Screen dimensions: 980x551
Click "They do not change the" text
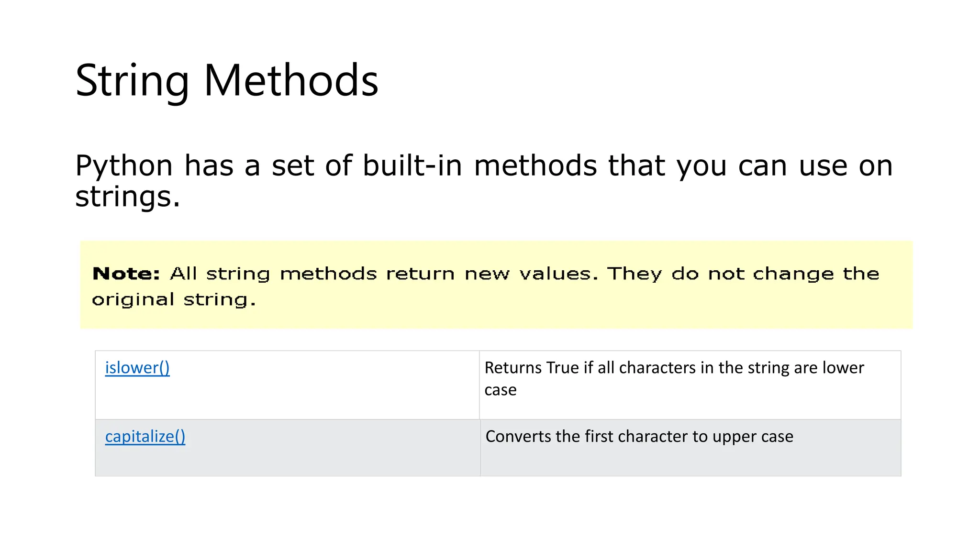743,274
